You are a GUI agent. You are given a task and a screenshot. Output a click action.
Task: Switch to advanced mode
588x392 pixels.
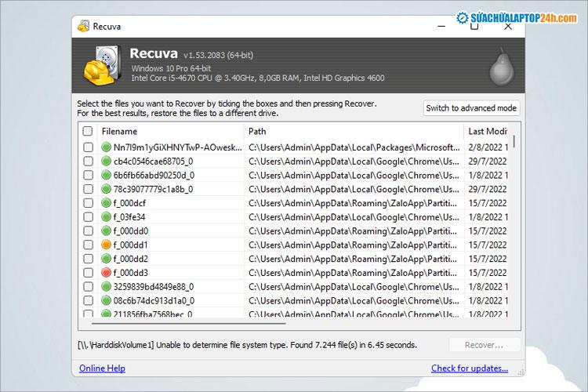coord(471,108)
